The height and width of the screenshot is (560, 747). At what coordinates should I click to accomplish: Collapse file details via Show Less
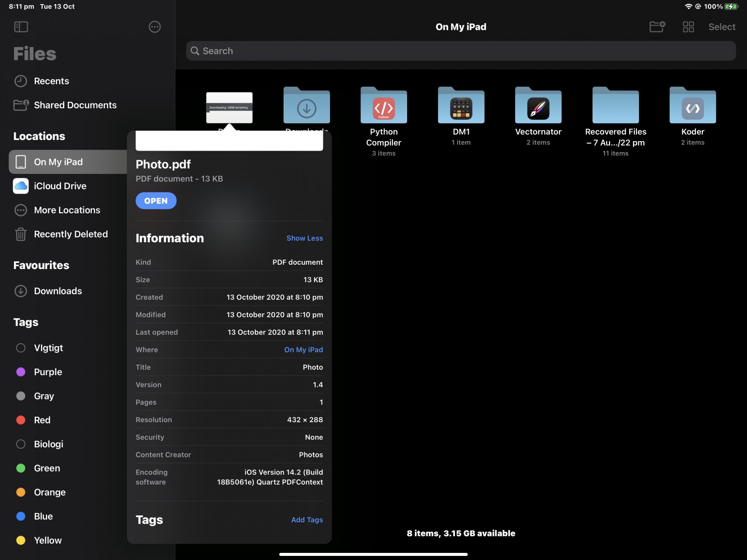304,238
